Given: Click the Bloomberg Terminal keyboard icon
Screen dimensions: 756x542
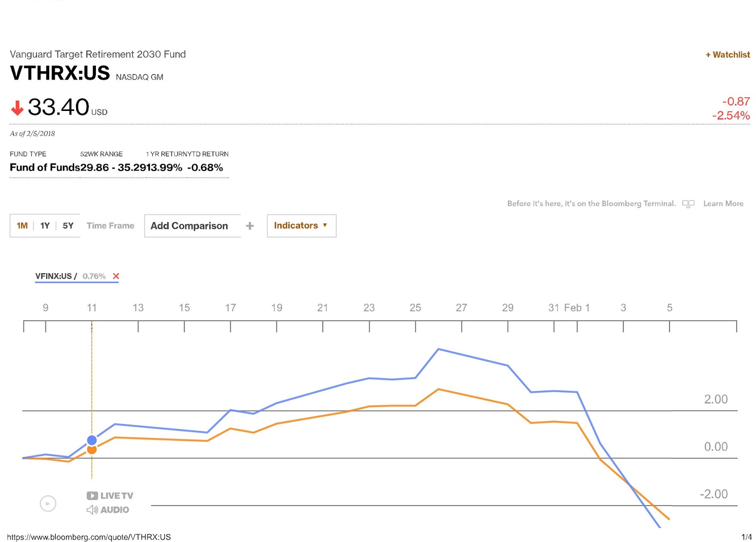Looking at the screenshot, I should tap(688, 203).
